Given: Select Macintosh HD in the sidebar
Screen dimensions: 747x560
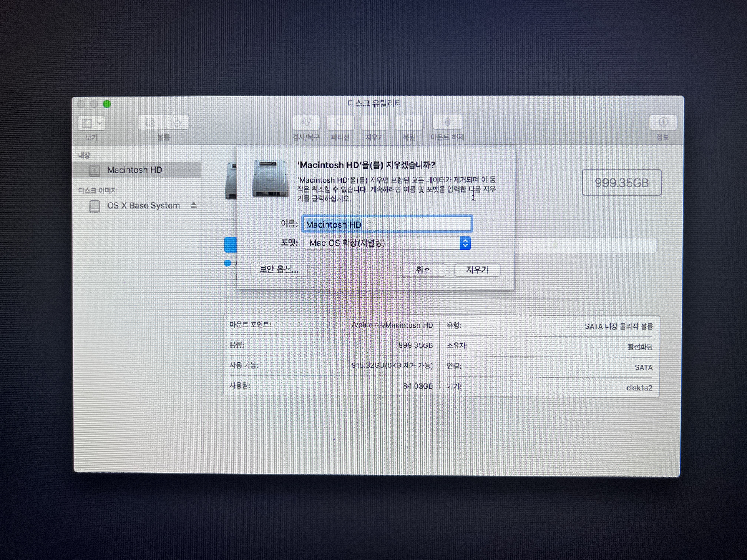Looking at the screenshot, I should point(134,170).
